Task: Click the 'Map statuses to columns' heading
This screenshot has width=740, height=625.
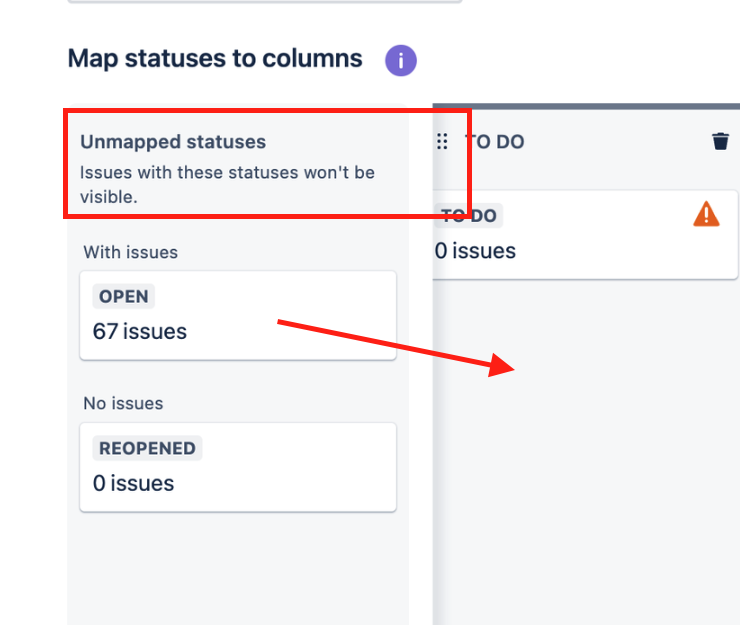Action: [x=215, y=59]
